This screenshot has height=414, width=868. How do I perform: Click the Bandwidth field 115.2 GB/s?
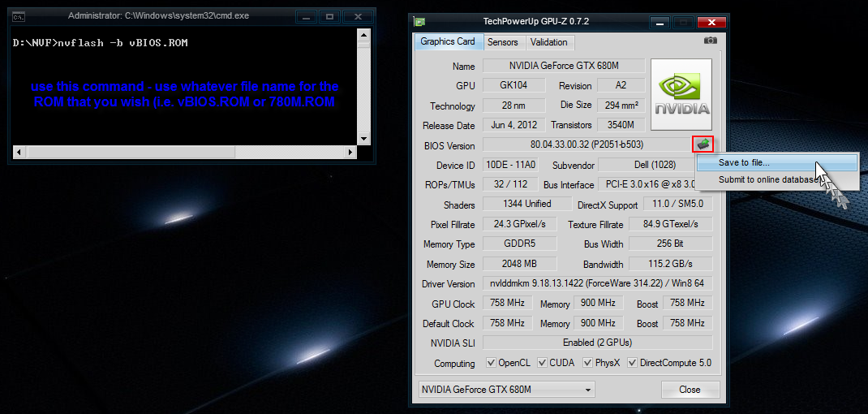tap(670, 264)
